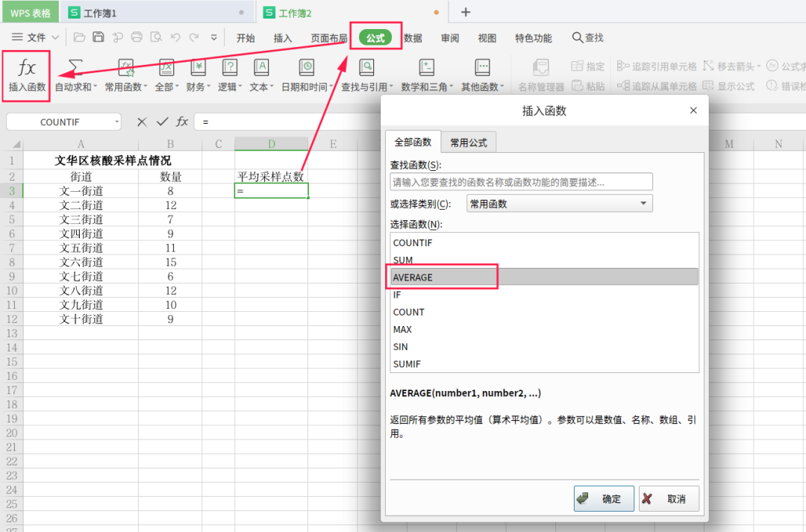Open the Name Manager (名称管理器) icon
This screenshot has height=532, width=806.
(x=541, y=67)
